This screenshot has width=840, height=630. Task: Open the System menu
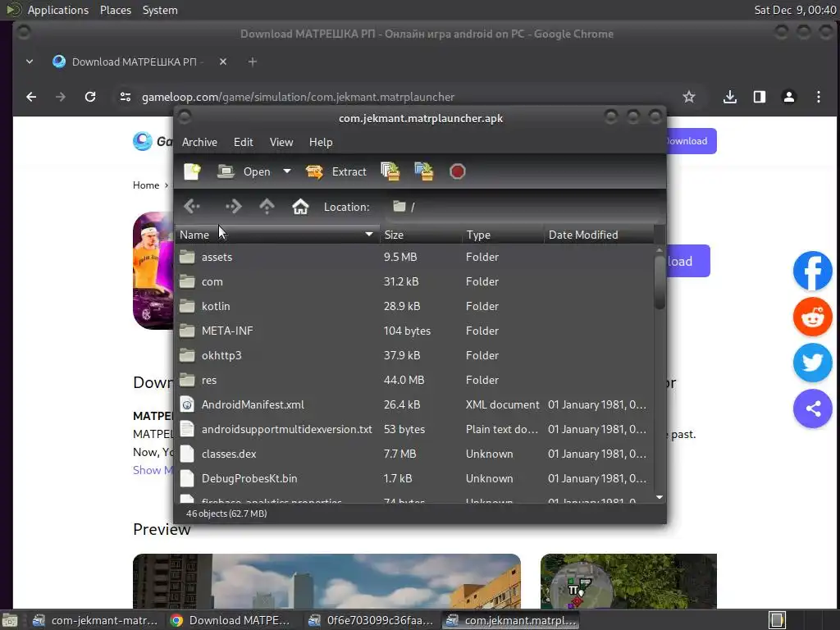pos(160,10)
